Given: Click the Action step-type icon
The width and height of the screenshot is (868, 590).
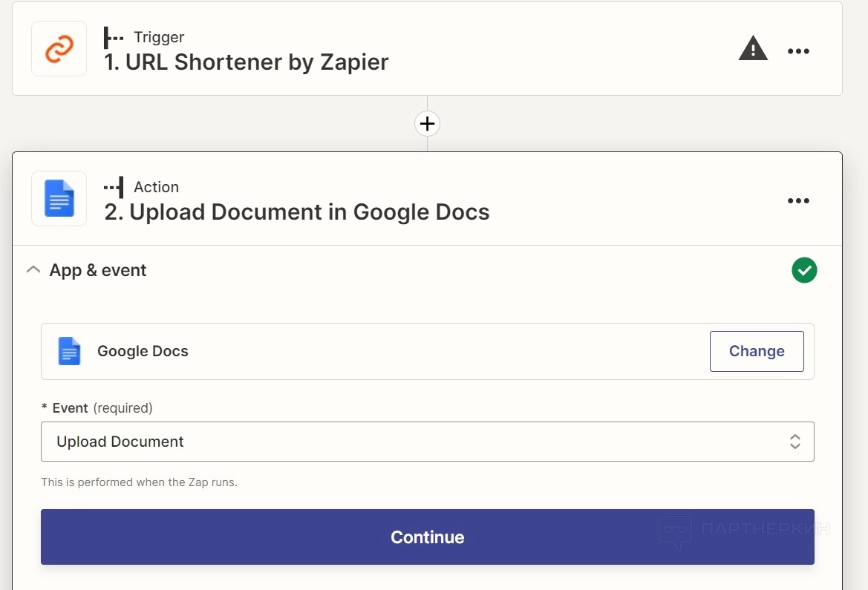Looking at the screenshot, I should [114, 187].
